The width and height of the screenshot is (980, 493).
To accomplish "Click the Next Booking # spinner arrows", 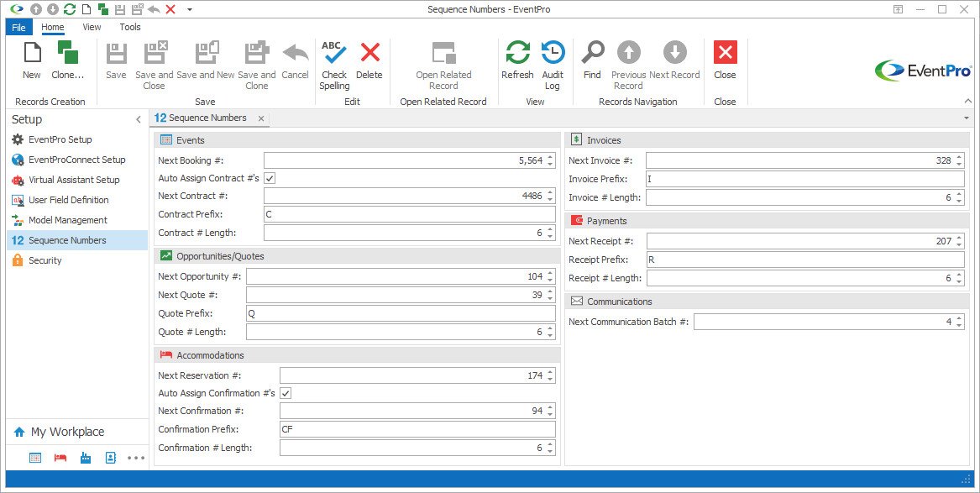I will 550,160.
